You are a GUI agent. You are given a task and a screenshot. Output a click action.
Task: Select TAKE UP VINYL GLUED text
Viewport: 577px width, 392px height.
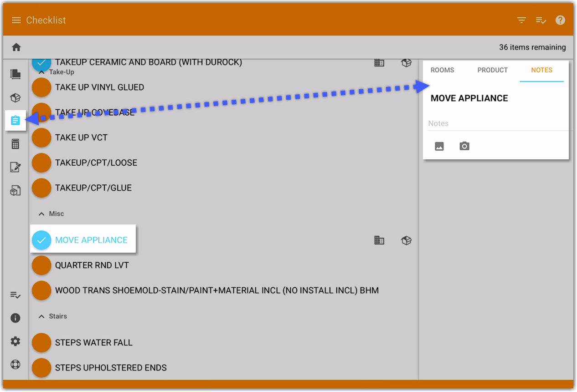(x=99, y=87)
